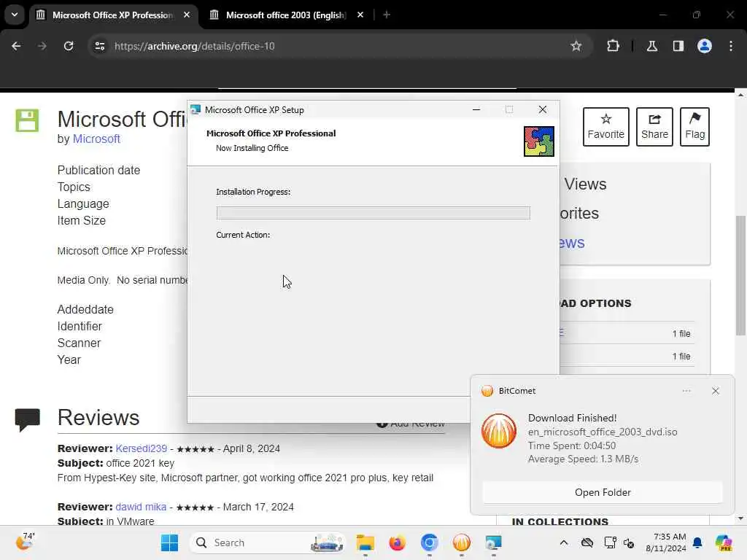Click Open Folder in BitComet notification

pyautogui.click(x=602, y=492)
